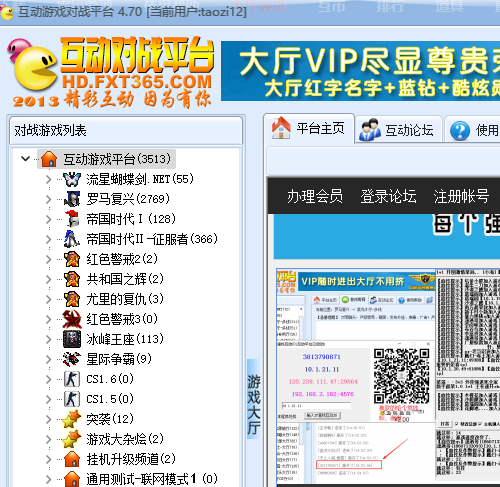
Task: Click the star icon next to 突袭
Action: point(72,419)
